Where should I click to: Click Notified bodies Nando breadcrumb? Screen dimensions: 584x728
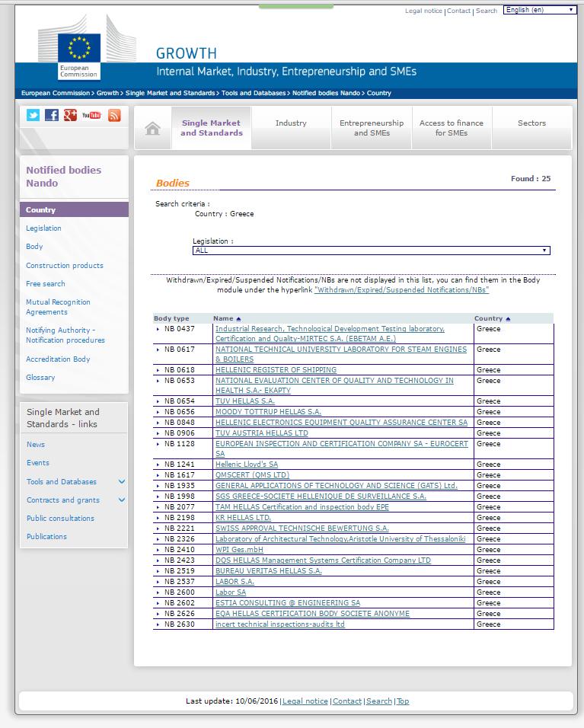(326, 93)
